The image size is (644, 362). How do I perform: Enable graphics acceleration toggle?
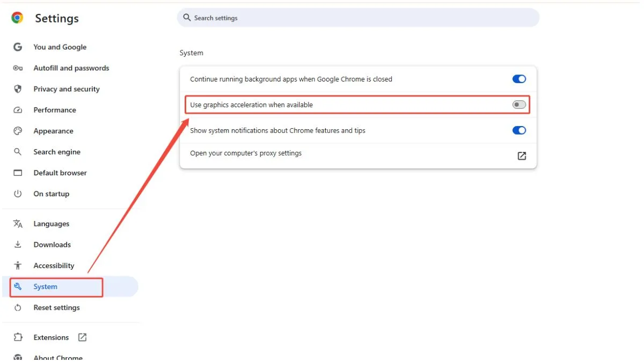tap(519, 105)
